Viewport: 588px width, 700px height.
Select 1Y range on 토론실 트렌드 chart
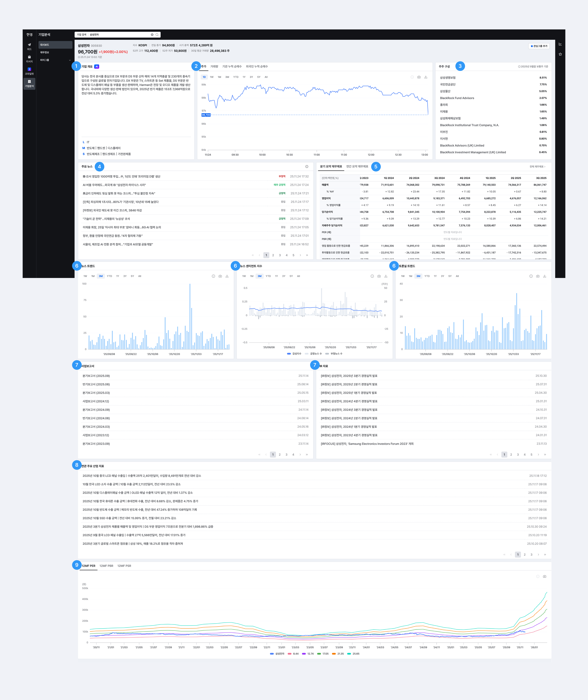435,276
